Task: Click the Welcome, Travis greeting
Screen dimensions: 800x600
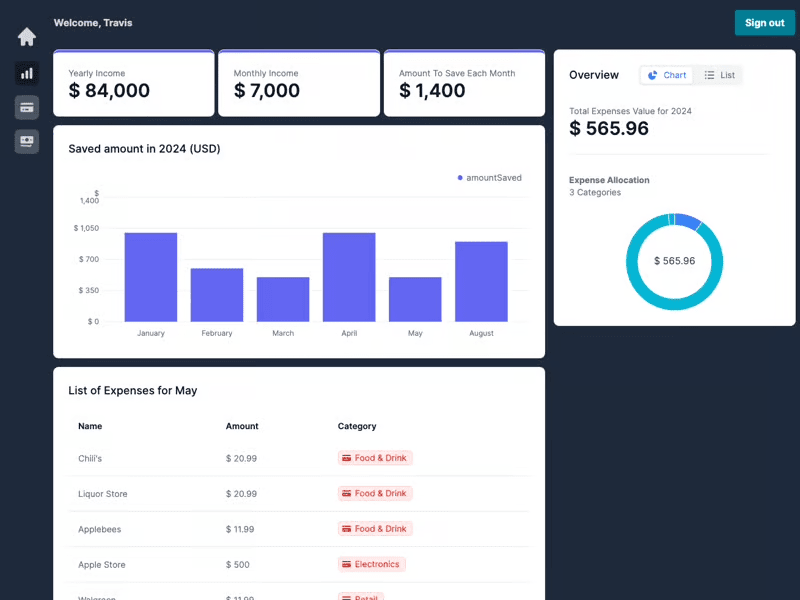Action: [x=93, y=22]
